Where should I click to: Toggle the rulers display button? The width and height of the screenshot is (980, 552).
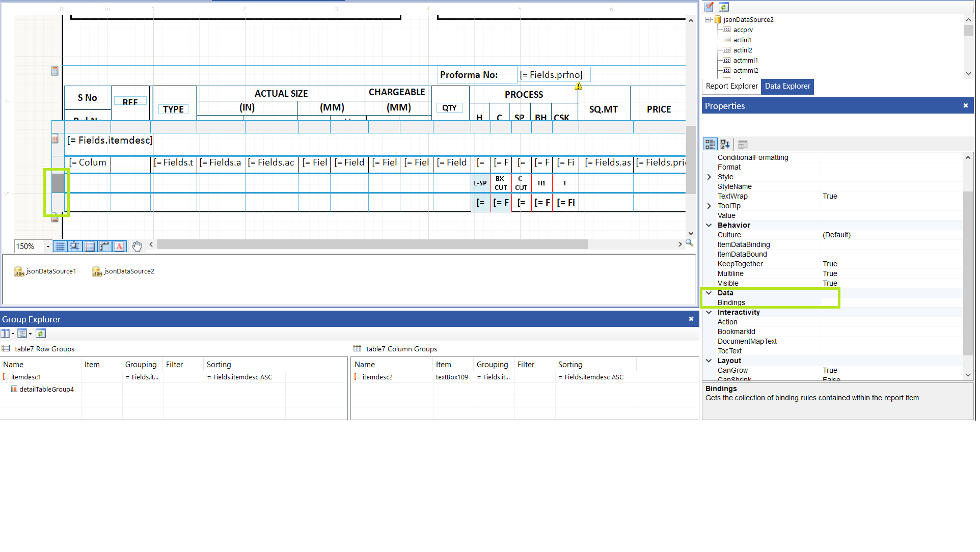(x=104, y=246)
